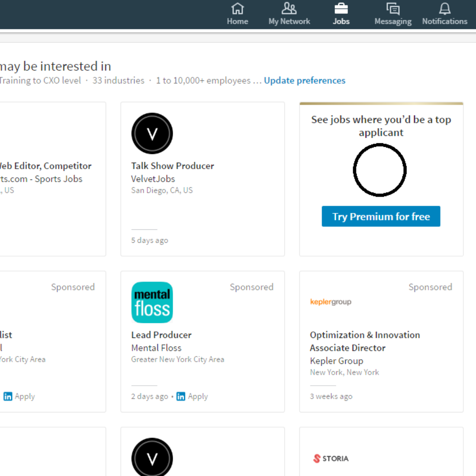The image size is (476, 476).
Task: Click Try Premium for free button
Action: pyautogui.click(x=381, y=216)
